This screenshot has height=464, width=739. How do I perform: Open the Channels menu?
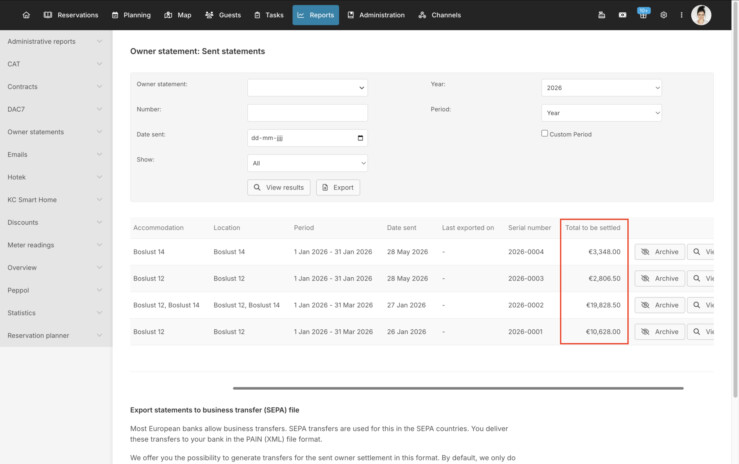(x=440, y=15)
